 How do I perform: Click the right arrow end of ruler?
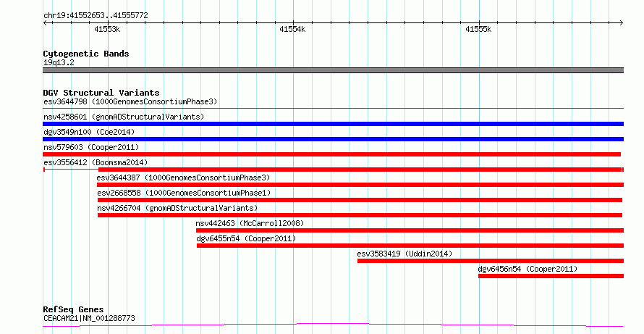tap(622, 23)
